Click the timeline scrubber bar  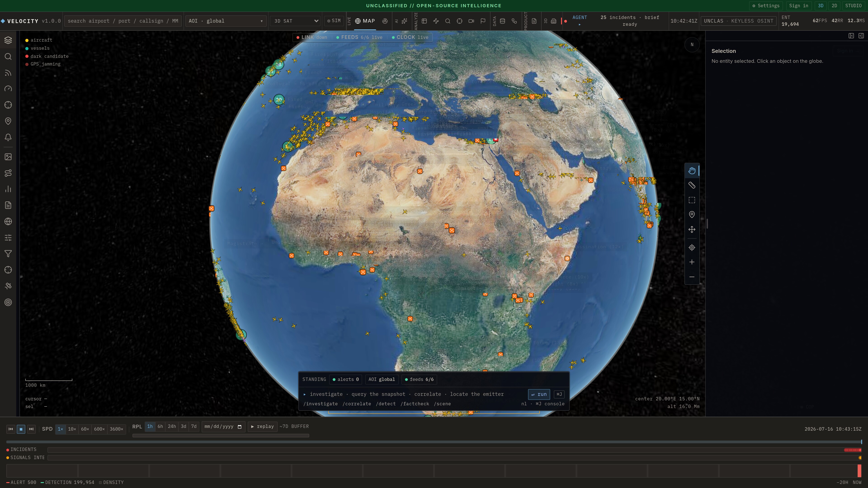(x=434, y=442)
